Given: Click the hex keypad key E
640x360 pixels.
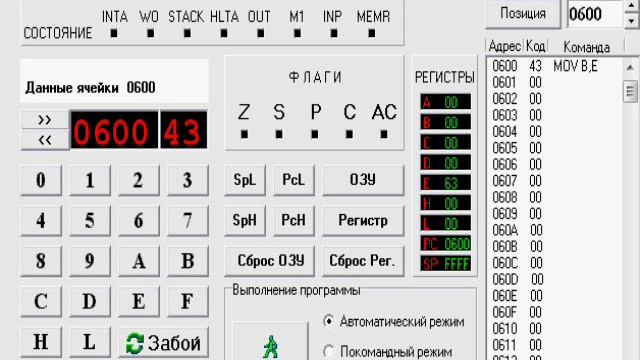Looking at the screenshot, I should [138, 301].
